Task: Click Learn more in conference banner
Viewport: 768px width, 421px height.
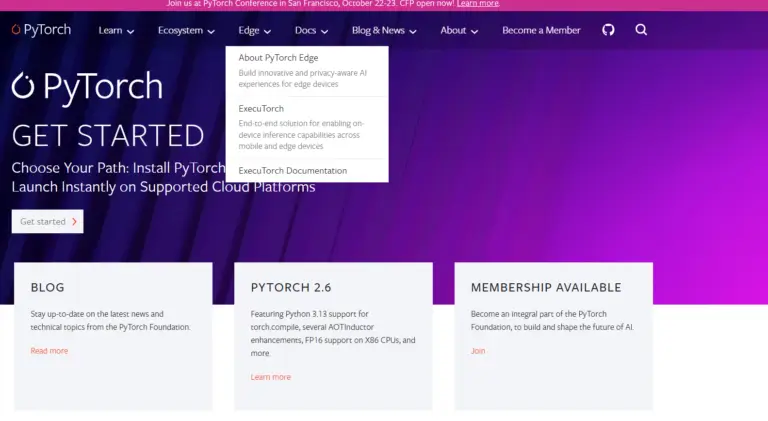Action: [478, 4]
